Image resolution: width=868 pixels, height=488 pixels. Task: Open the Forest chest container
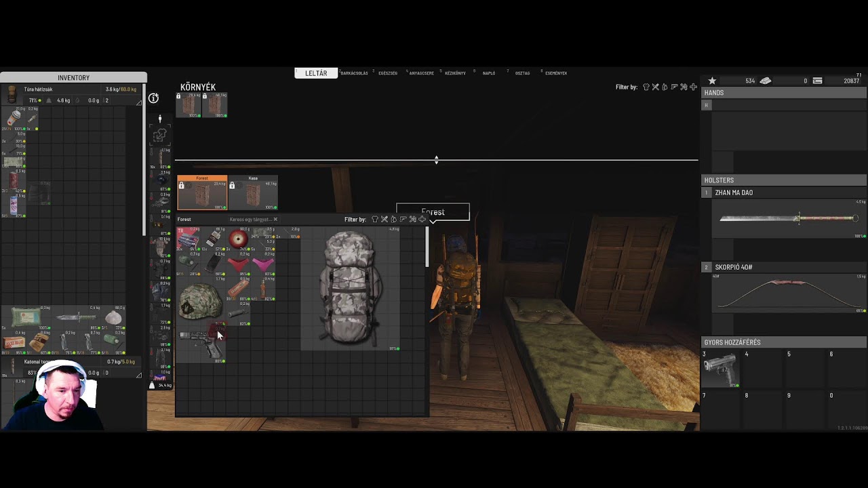pyautogui.click(x=202, y=194)
